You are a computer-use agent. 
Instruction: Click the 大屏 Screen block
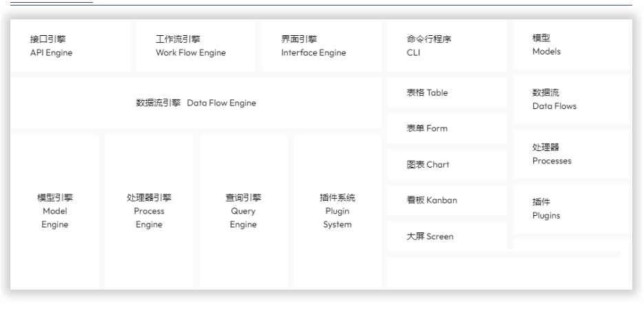(447, 236)
